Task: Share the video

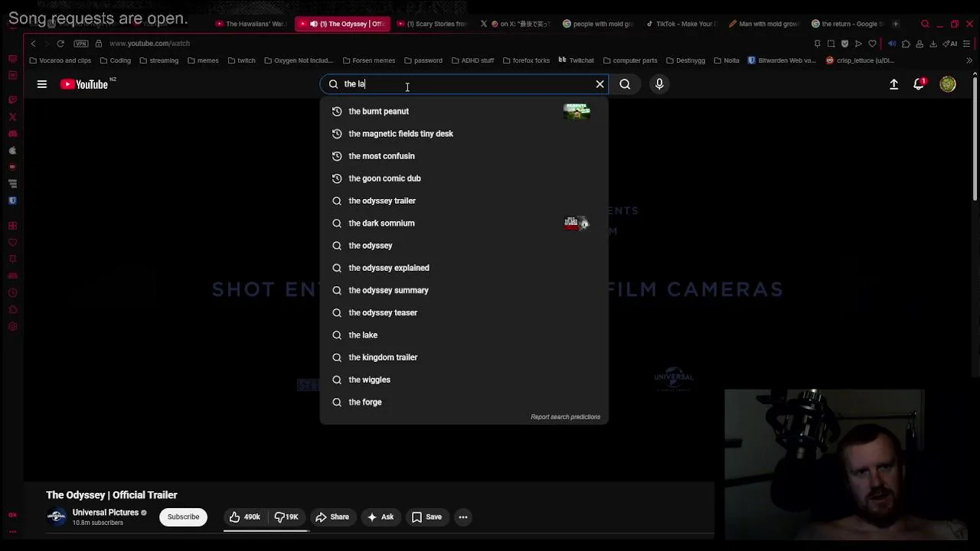Action: click(332, 517)
